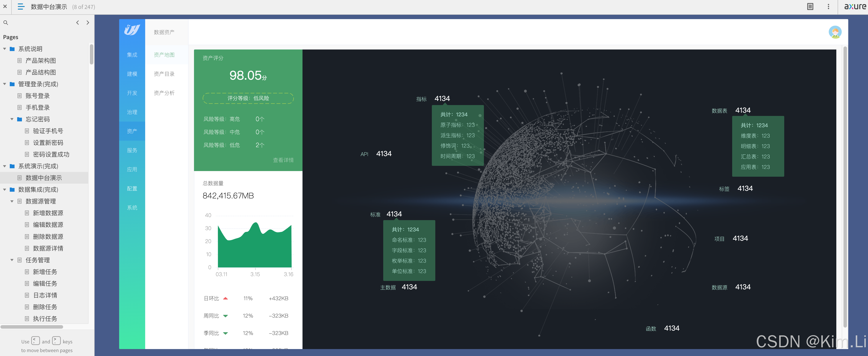
Task: Select 配置 in the main navigation
Action: point(132,188)
